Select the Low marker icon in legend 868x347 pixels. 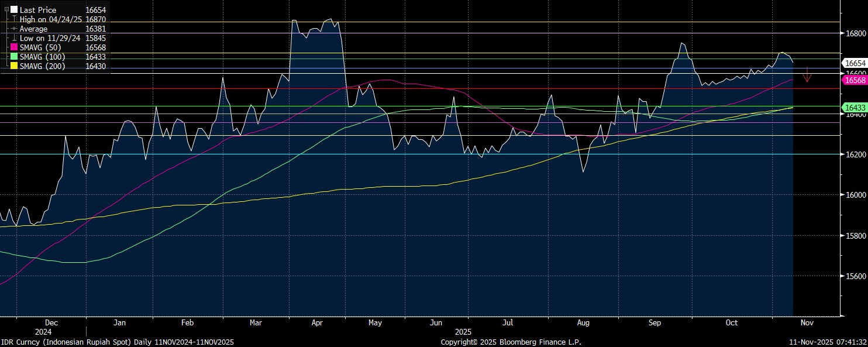coord(14,38)
